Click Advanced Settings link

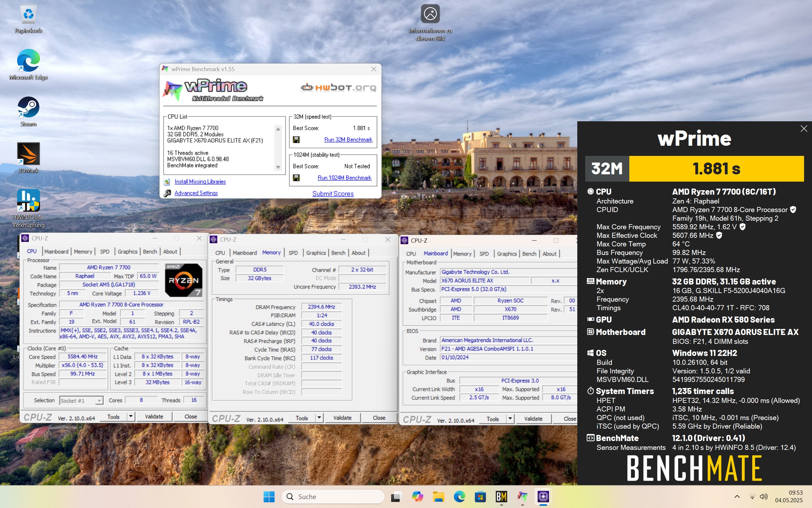point(196,193)
